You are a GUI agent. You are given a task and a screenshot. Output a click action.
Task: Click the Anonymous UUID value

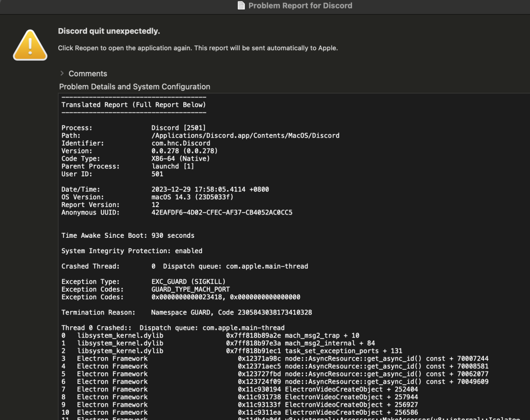pyautogui.click(x=222, y=212)
